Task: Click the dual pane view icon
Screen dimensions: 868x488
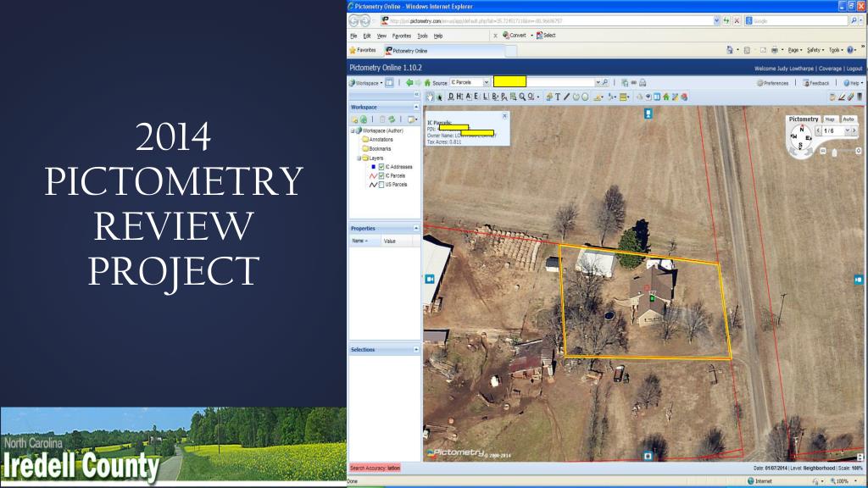Action: click(657, 97)
